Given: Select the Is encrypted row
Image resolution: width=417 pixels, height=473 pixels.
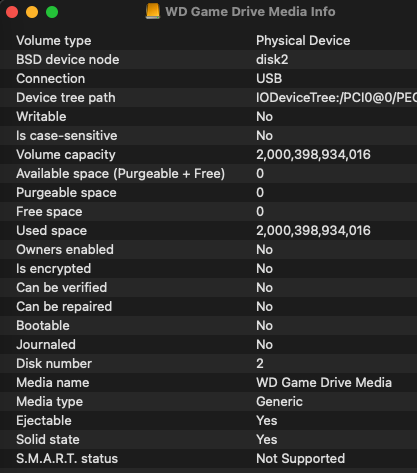Looking at the screenshot, I should [208, 269].
